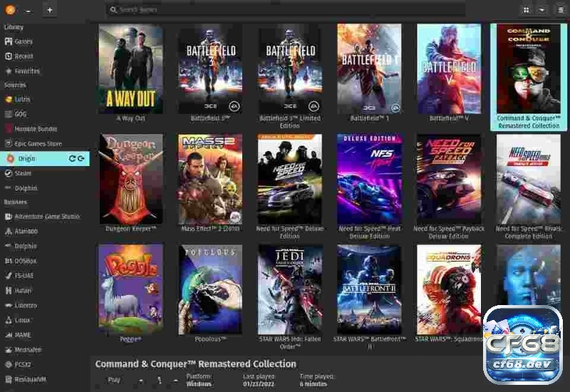Select the Peggle game cover

(x=131, y=289)
